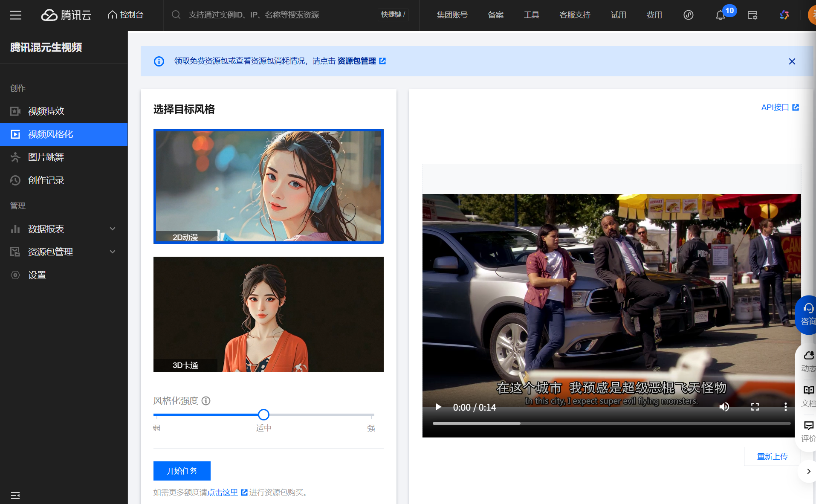Open the video more-options menu
Viewport: 816px width, 504px height.
click(x=786, y=407)
